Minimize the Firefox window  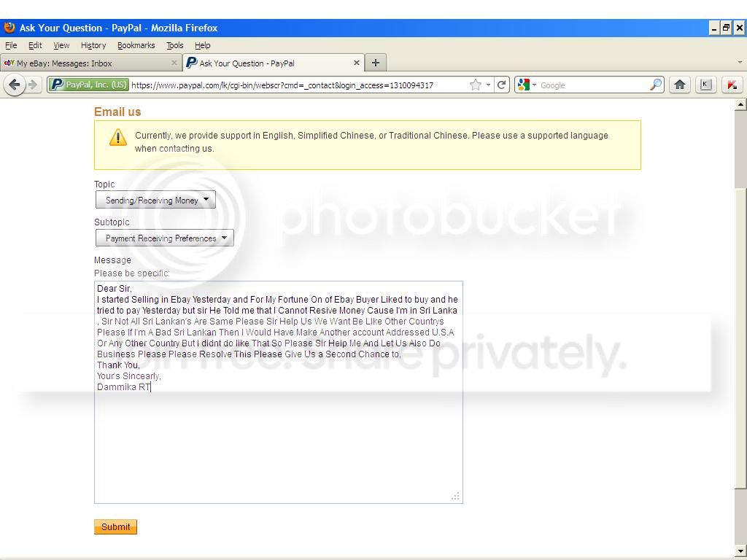[713, 28]
